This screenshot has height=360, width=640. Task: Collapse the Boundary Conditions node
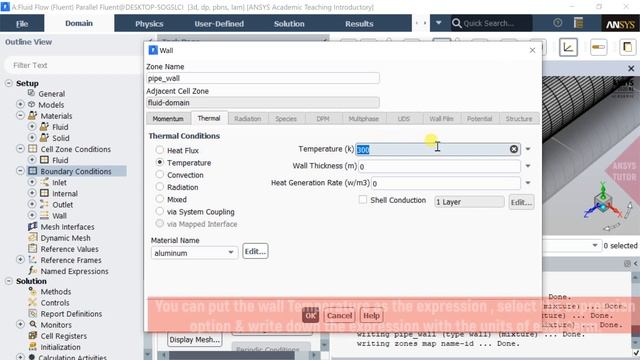(x=20, y=171)
